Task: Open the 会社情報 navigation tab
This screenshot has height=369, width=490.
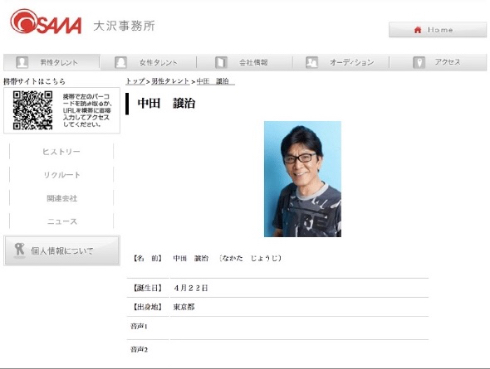Action: point(244,62)
